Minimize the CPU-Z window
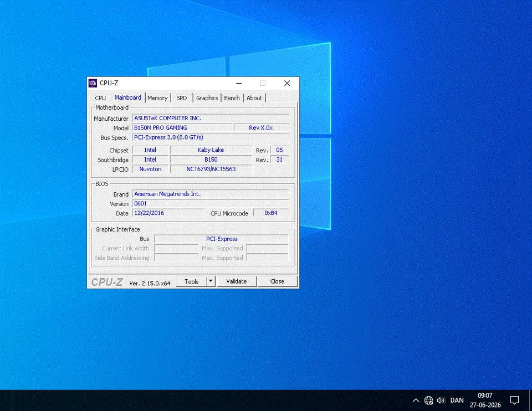 coord(239,83)
